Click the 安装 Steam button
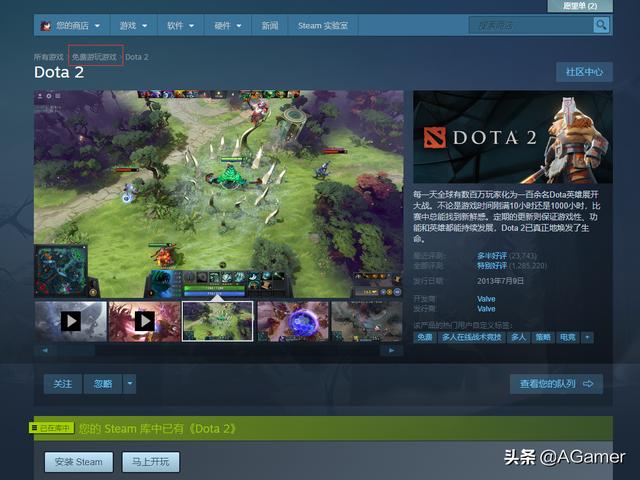640x480 pixels. click(79, 462)
